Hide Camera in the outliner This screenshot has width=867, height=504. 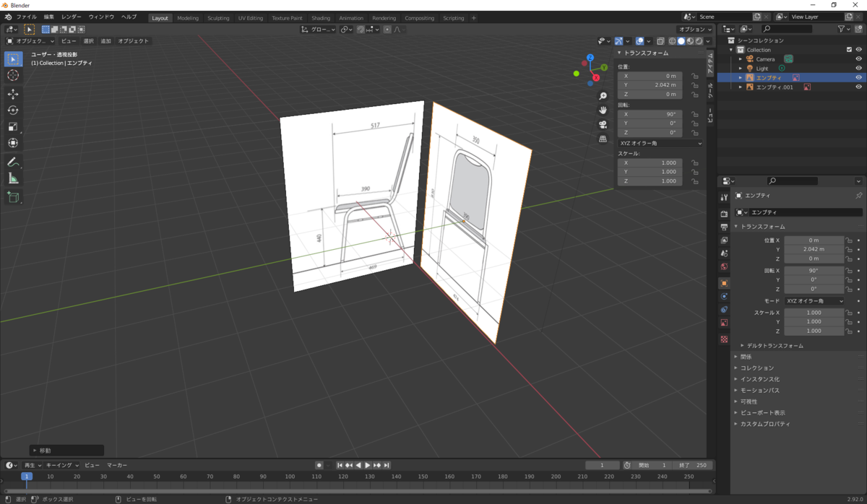pyautogui.click(x=858, y=59)
